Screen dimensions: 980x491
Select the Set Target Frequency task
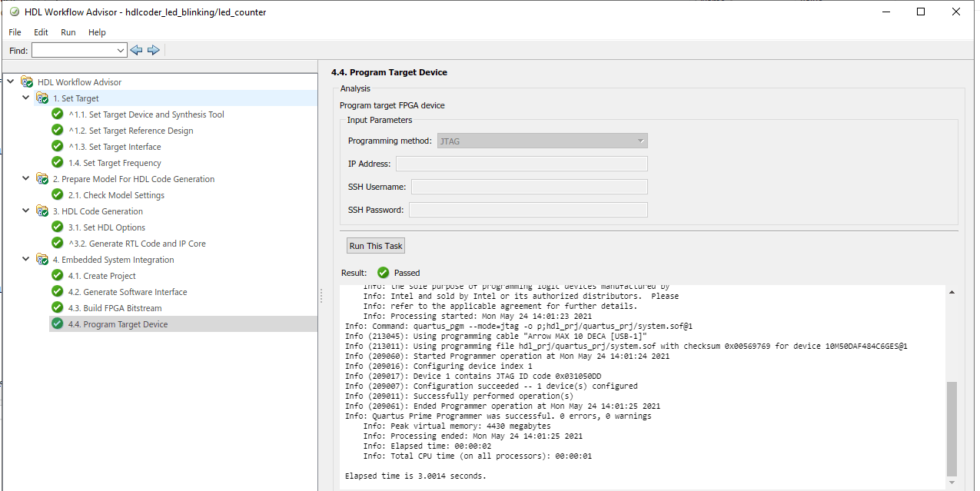pos(115,163)
